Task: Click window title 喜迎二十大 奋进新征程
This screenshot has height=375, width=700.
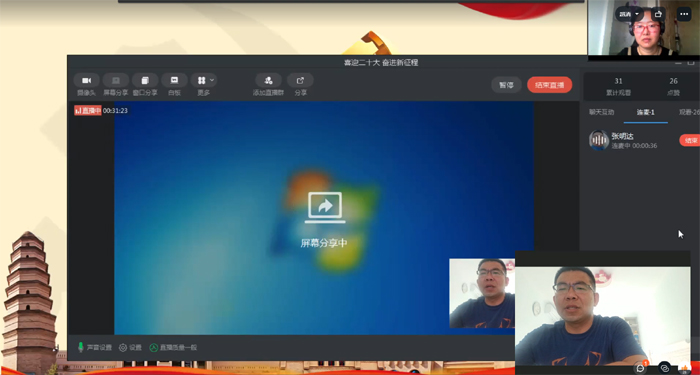Action: click(381, 62)
